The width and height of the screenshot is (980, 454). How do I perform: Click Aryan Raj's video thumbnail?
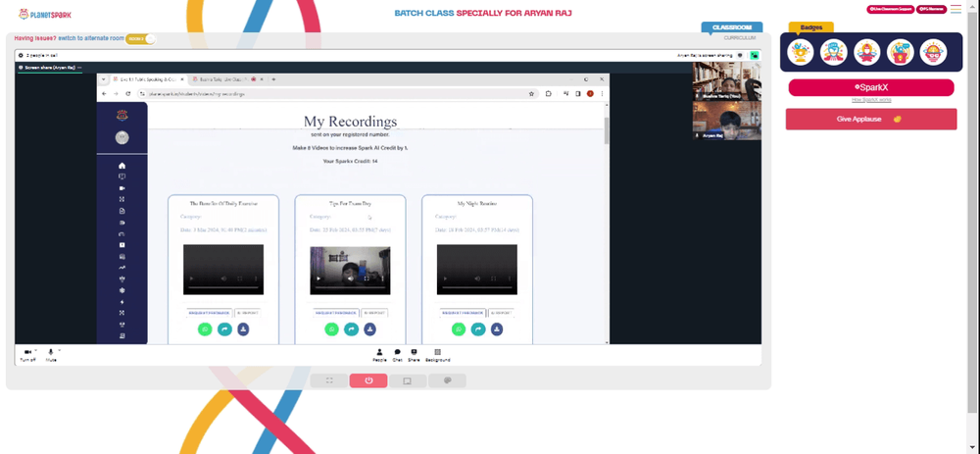click(x=727, y=121)
